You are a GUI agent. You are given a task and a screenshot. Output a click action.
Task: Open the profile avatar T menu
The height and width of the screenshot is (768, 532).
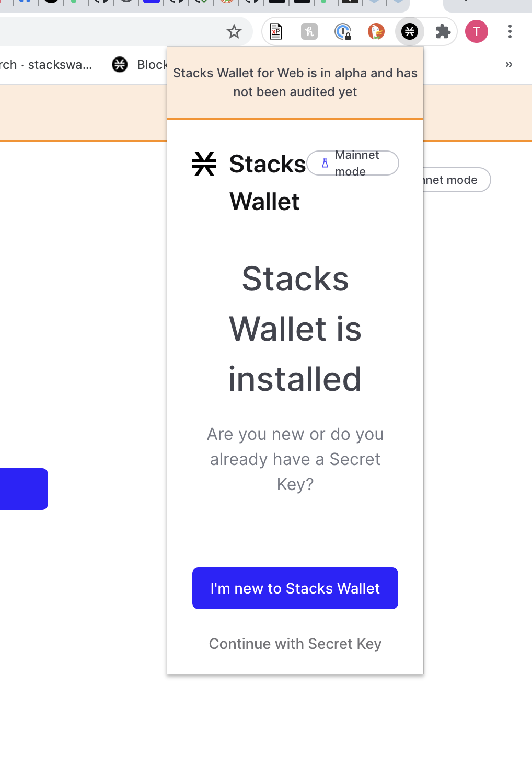[476, 31]
